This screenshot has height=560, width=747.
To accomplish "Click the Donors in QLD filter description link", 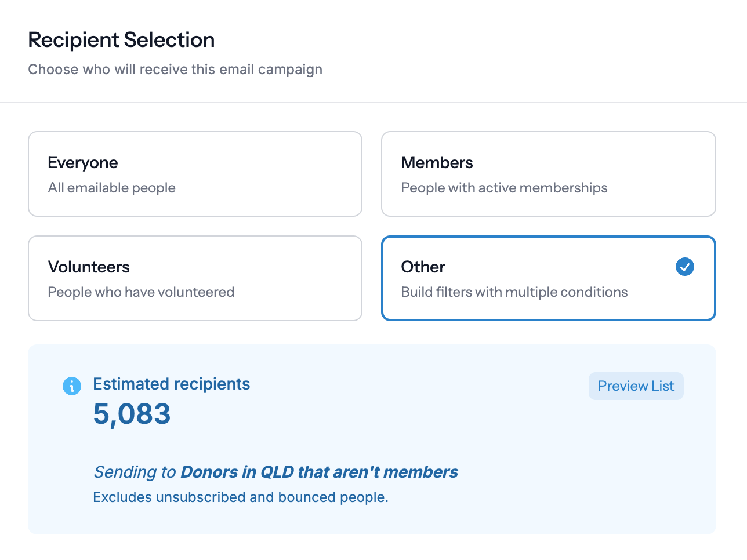I will tap(319, 472).
